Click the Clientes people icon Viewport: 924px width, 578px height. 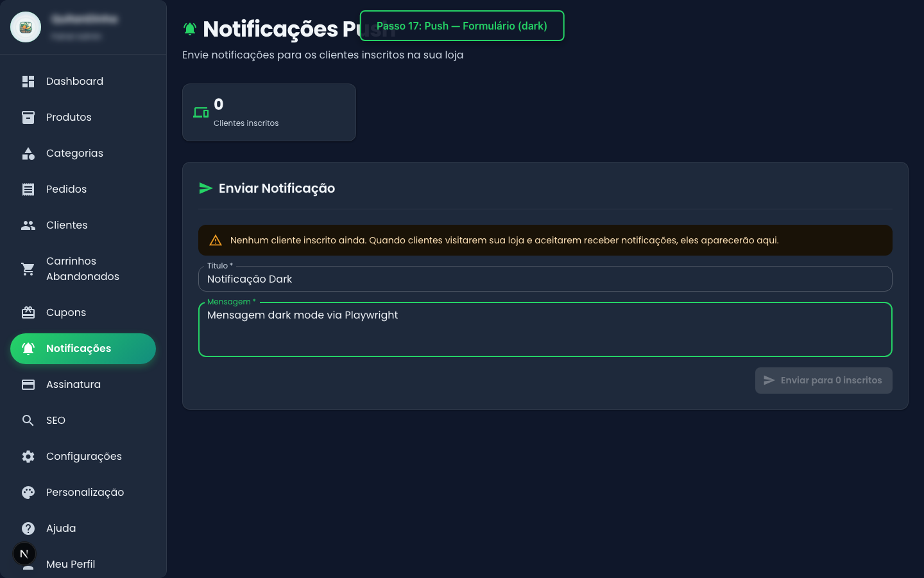tap(28, 225)
